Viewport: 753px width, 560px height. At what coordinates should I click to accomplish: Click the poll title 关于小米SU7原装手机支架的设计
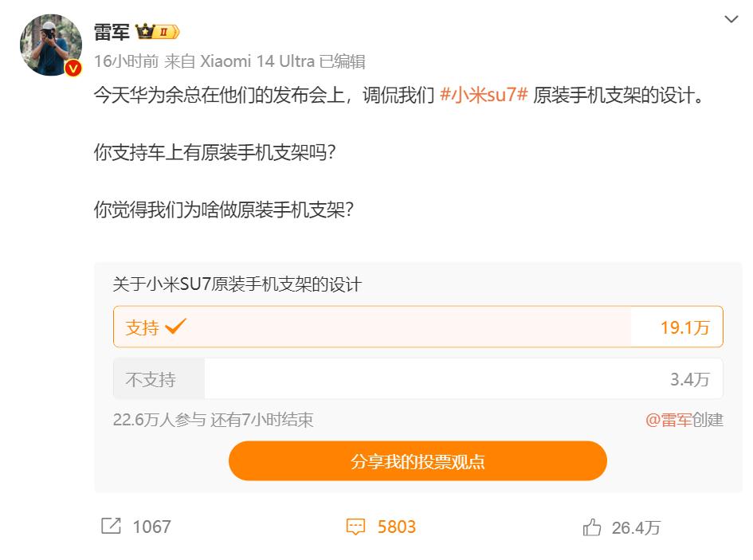click(237, 284)
